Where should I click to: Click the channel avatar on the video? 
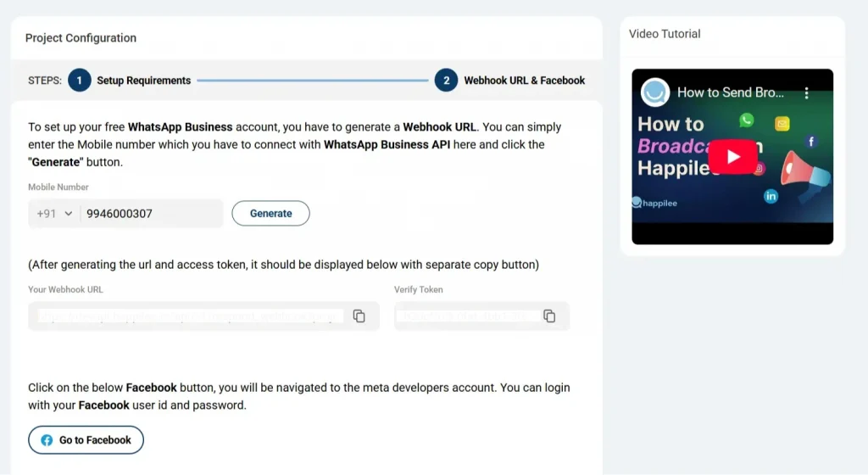[x=655, y=92]
